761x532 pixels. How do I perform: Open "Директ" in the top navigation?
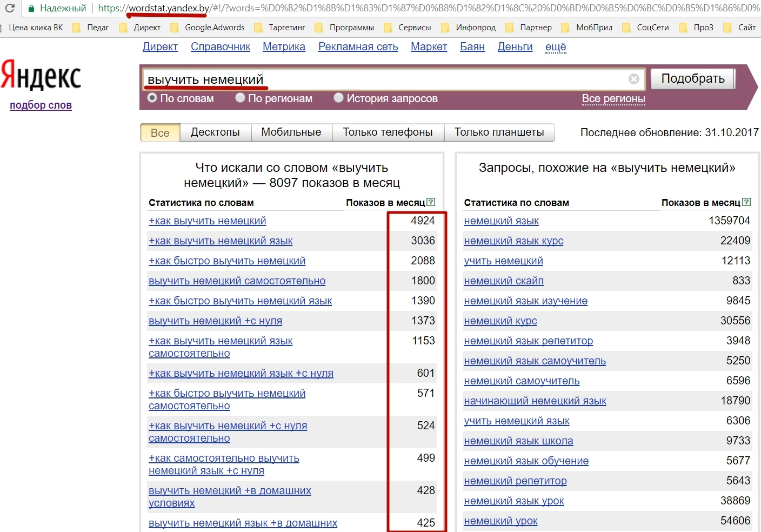pos(160,46)
